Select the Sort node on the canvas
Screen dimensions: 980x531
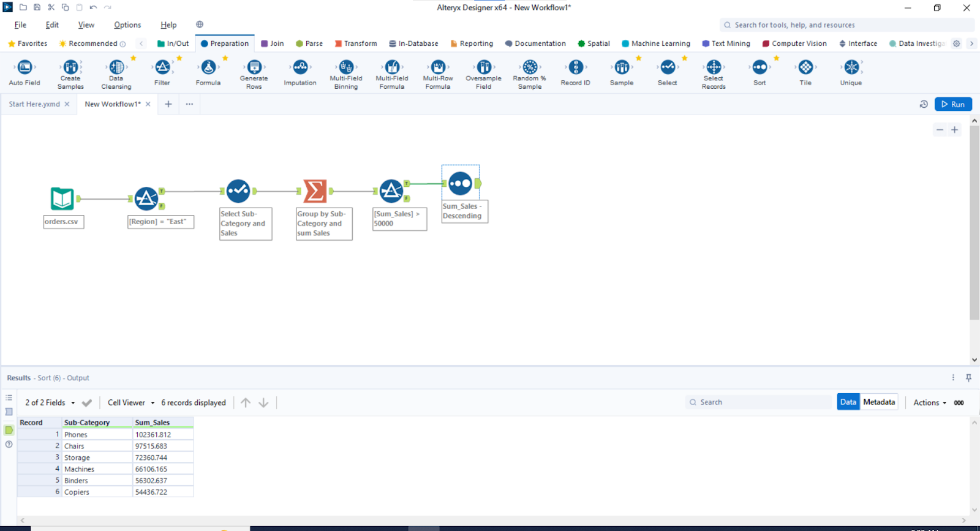click(x=461, y=183)
